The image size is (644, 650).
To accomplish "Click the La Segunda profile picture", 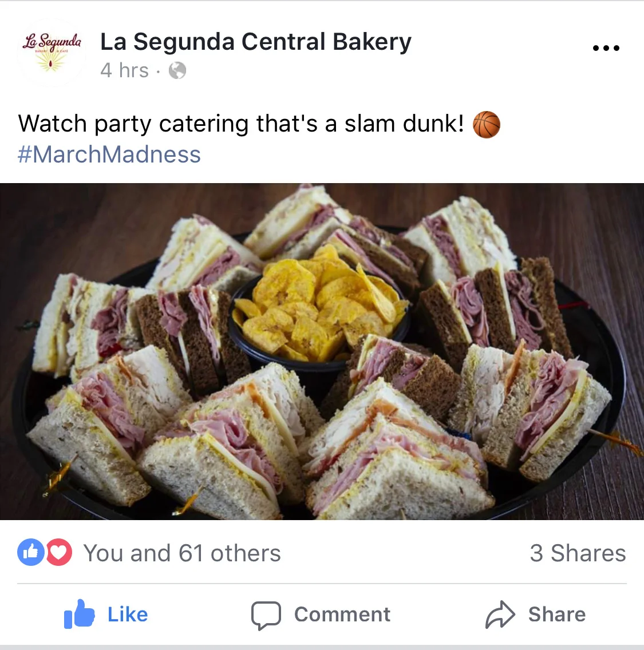I will [52, 53].
